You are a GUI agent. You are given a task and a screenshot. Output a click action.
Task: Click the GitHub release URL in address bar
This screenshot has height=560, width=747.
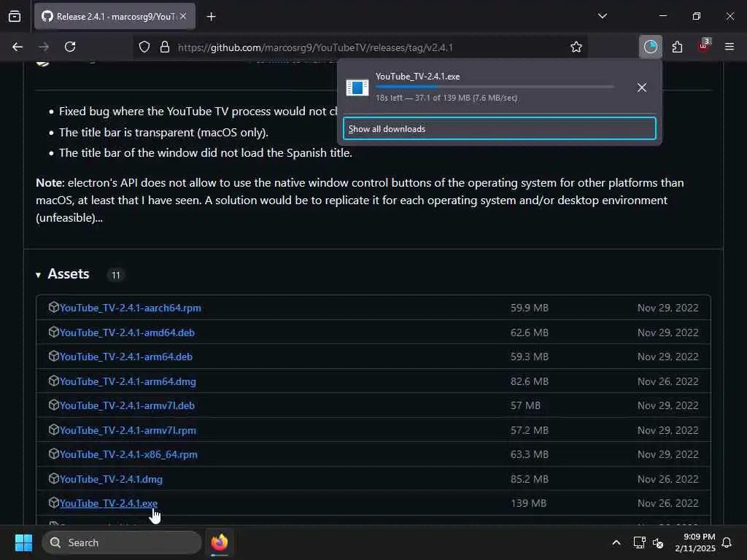pos(315,47)
